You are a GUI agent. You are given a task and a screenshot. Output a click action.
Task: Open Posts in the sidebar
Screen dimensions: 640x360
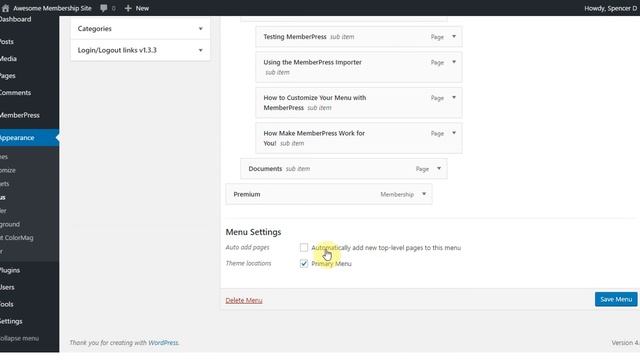tap(7, 42)
